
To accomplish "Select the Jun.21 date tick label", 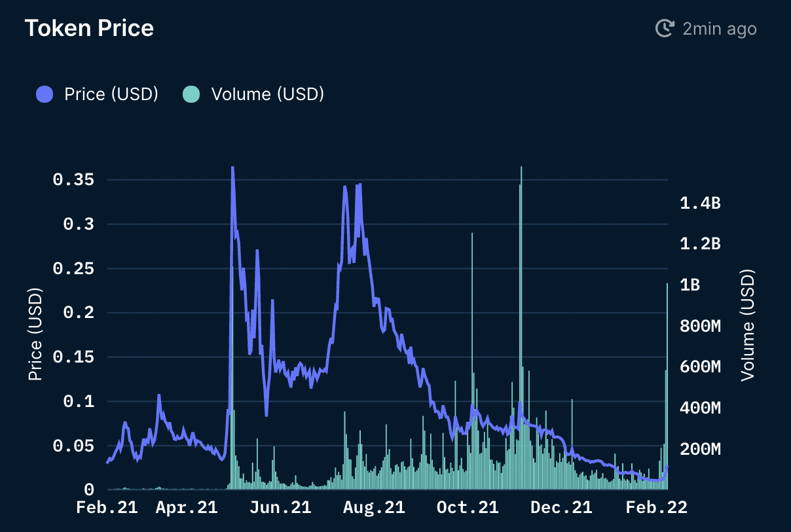I will coord(280,508).
